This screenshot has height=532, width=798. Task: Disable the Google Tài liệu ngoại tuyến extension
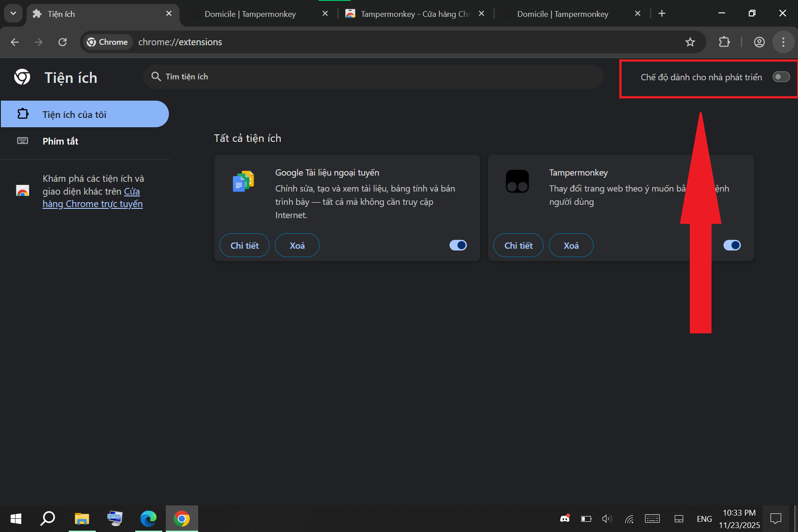click(458, 245)
